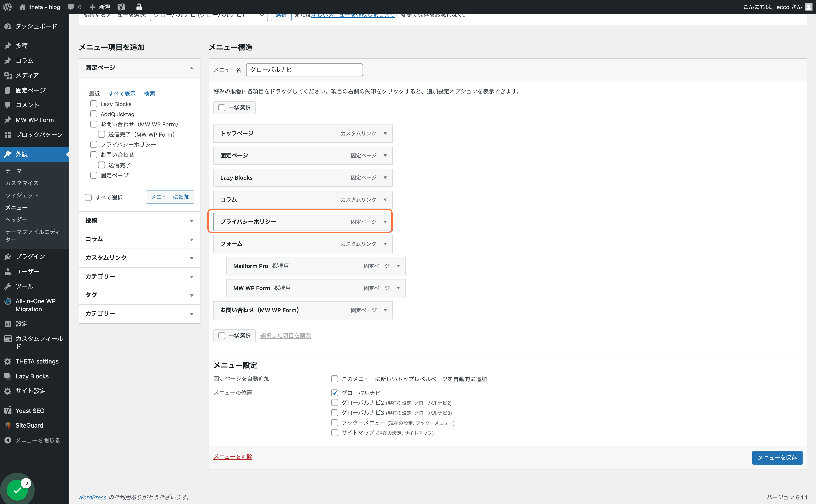Screen dimensions: 816x504
Task: Toggle the すべて選択 checkbox
Action: [88, 197]
